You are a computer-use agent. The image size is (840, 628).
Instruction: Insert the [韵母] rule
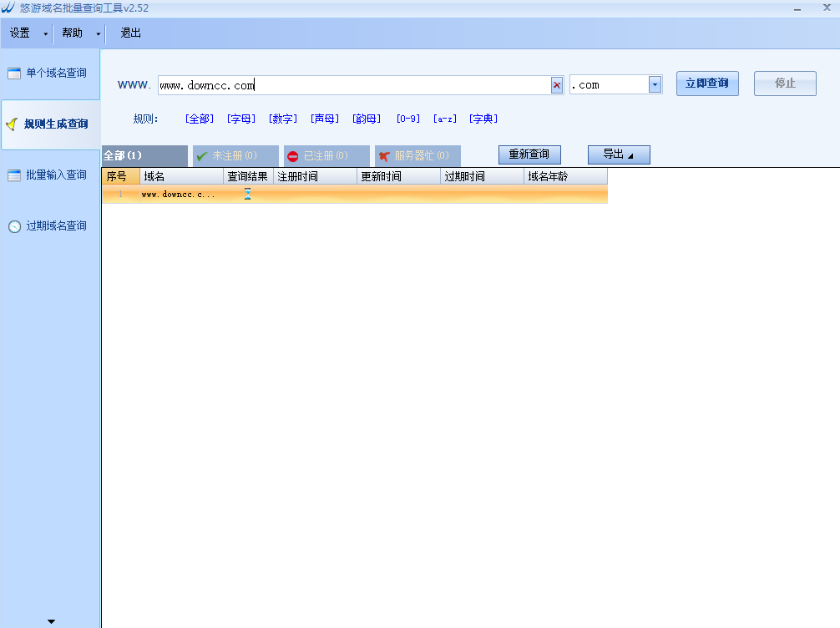click(367, 119)
